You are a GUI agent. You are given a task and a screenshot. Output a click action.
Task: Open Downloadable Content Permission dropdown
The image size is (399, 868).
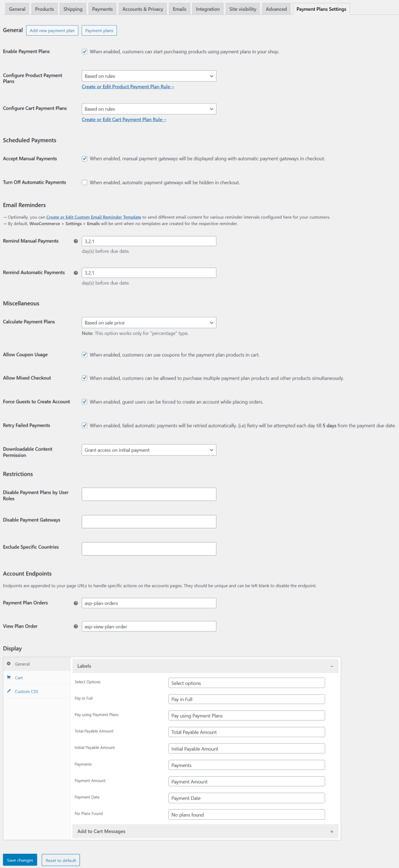click(x=148, y=450)
